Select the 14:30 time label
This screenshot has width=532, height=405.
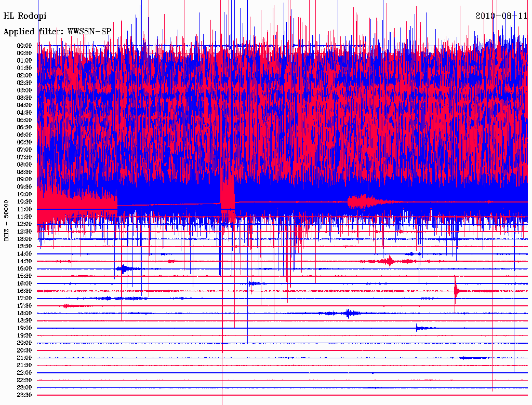point(24,261)
